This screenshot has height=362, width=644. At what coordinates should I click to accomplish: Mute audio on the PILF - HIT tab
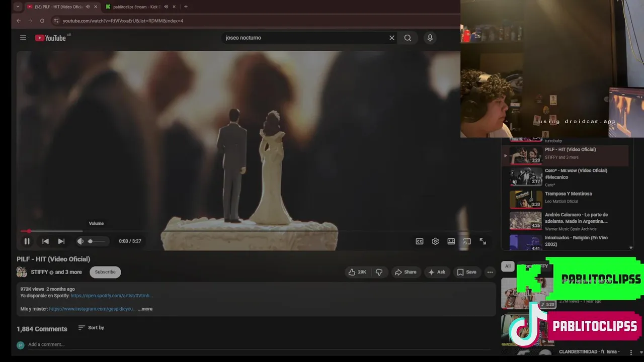point(88,7)
